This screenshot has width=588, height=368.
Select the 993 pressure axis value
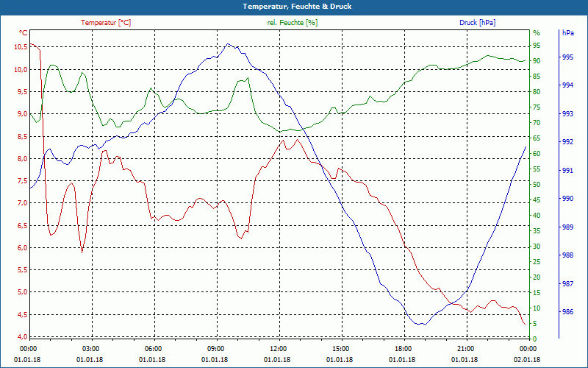(567, 114)
